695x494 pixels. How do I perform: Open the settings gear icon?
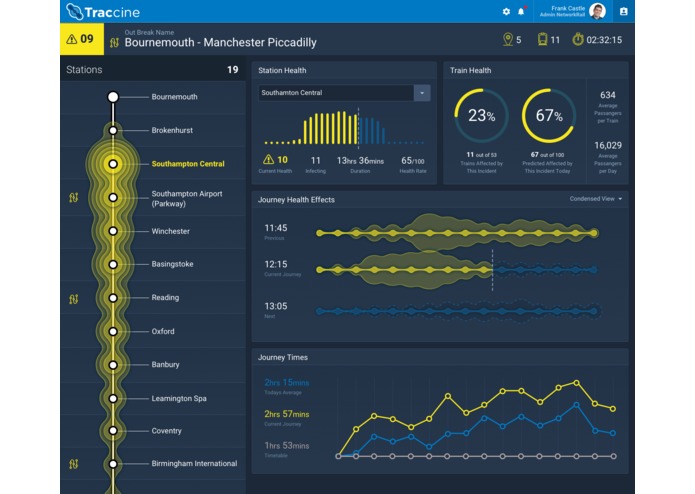tap(506, 12)
